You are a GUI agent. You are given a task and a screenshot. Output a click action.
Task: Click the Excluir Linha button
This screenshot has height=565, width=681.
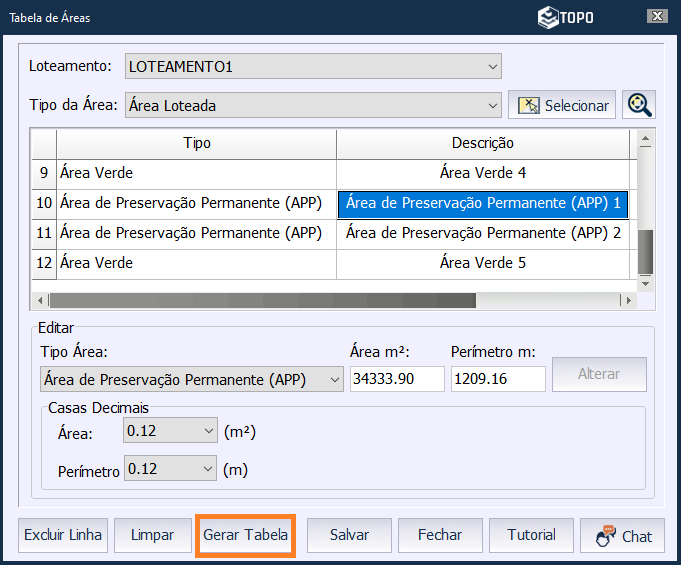click(63, 535)
